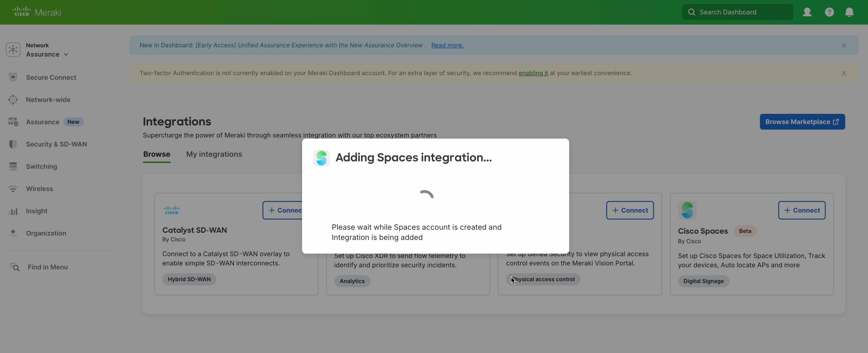The width and height of the screenshot is (868, 353).
Task: Select the Browse tab
Action: point(157,154)
